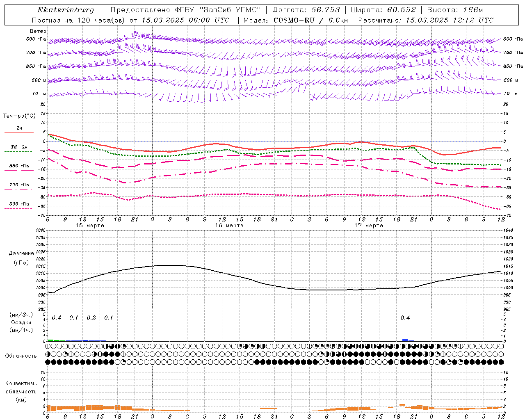Select the latitude value 'Широта: 60.592'
The width and height of the screenshot is (525, 420).
click(383, 10)
